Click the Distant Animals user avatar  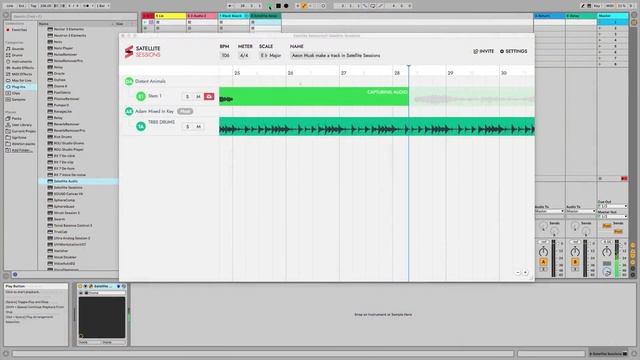click(x=129, y=81)
